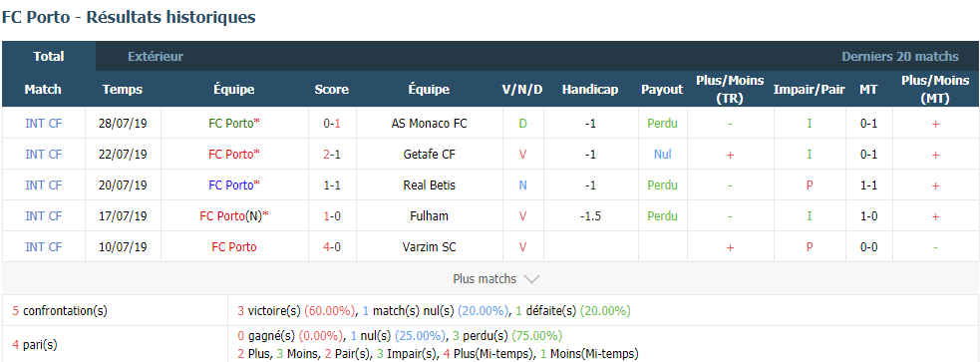The width and height of the screenshot is (980, 362).
Task: Click AS Monaco FC team name
Action: [x=429, y=124]
